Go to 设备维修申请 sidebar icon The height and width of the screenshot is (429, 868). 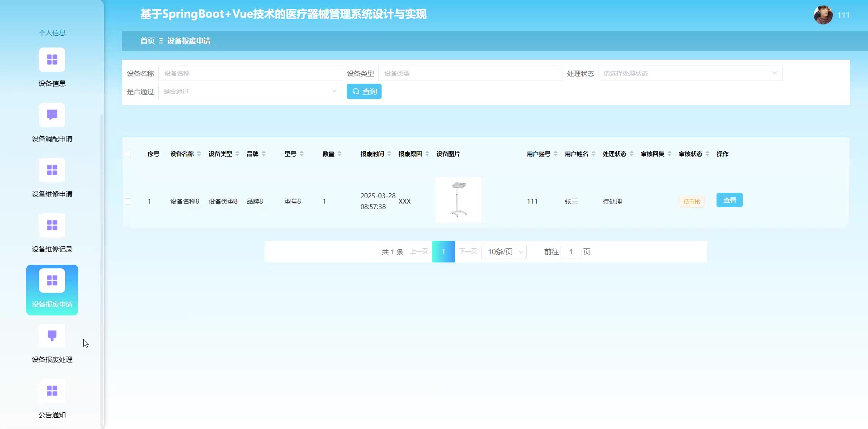52,170
